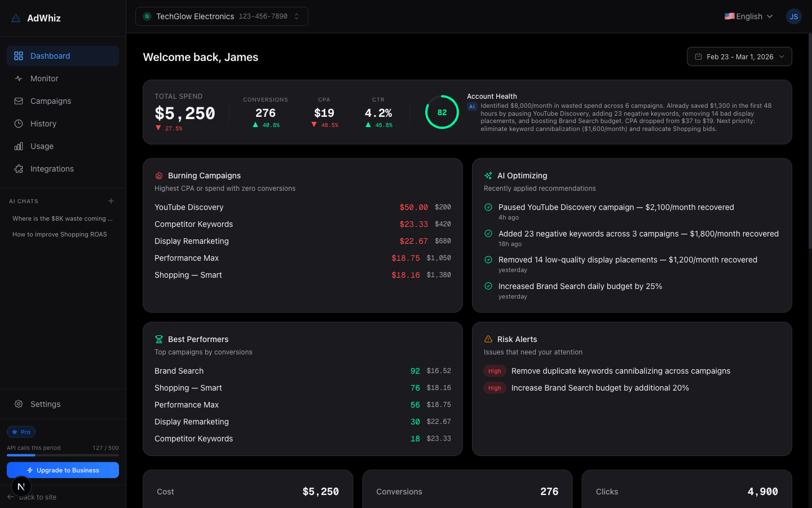Select the Integrations puzzle icon

click(x=19, y=169)
